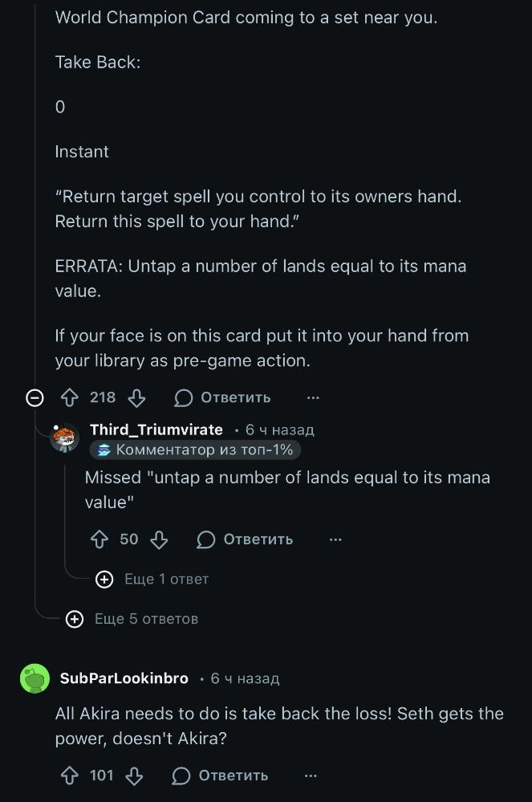Click the top 1% commenter badge
532x802 pixels.
coord(195,450)
